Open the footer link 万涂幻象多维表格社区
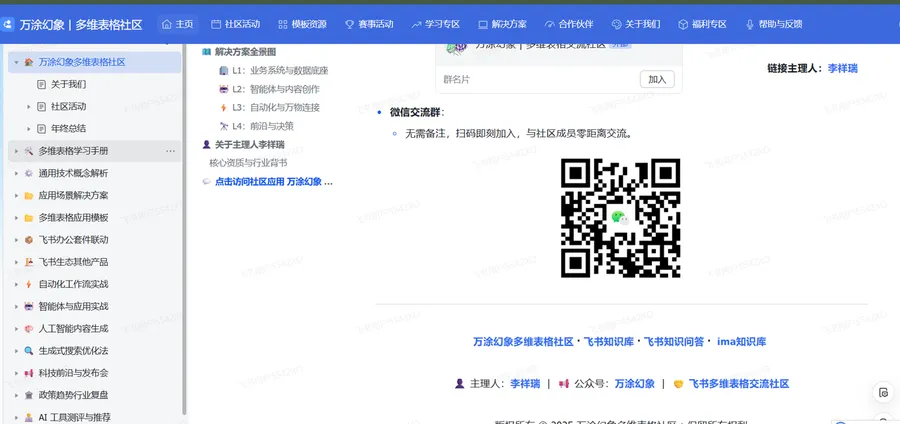Screen dimensions: 900x424 point(523,341)
